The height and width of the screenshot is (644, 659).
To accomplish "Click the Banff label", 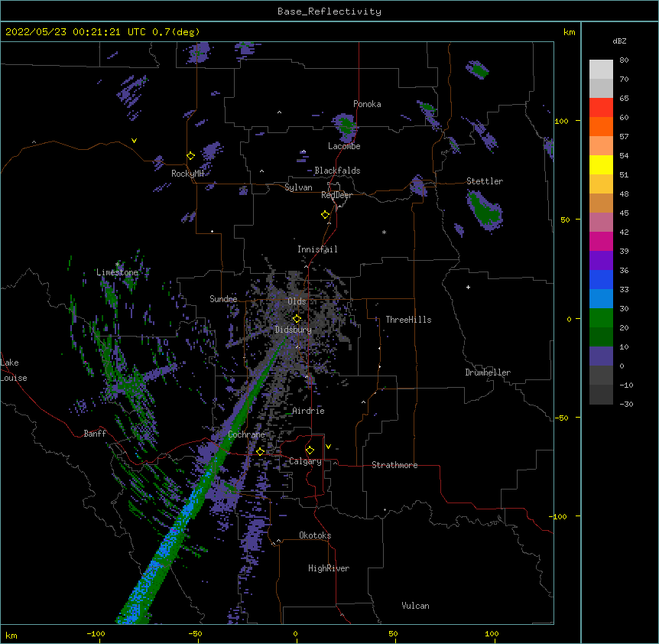I will [x=95, y=434].
